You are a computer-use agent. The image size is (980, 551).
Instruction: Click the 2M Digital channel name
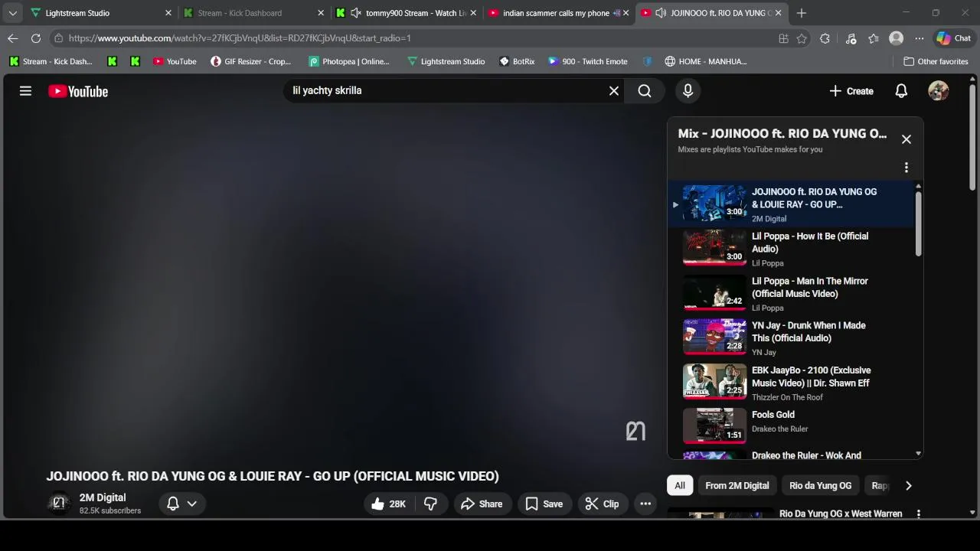[103, 497]
